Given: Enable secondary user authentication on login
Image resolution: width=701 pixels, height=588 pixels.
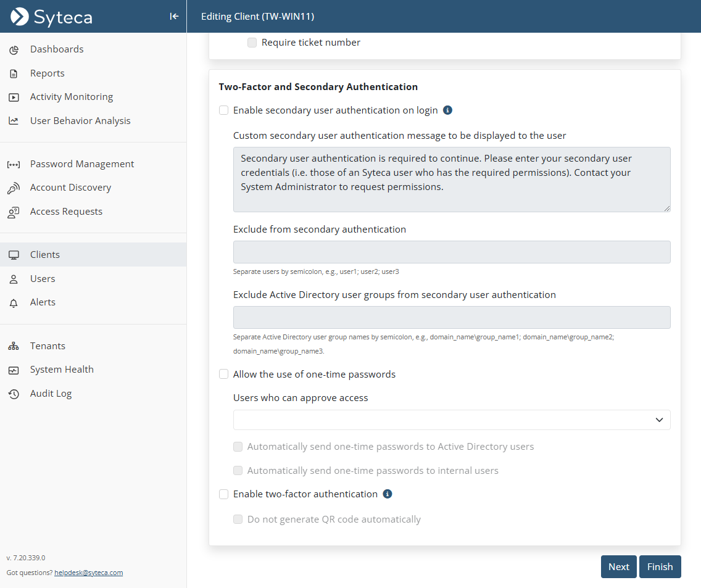Looking at the screenshot, I should (224, 110).
